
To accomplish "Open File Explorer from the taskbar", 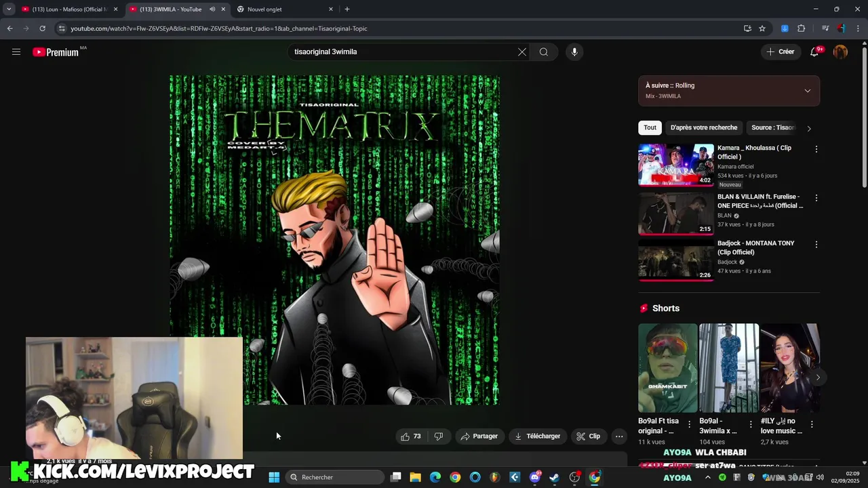I will (416, 477).
